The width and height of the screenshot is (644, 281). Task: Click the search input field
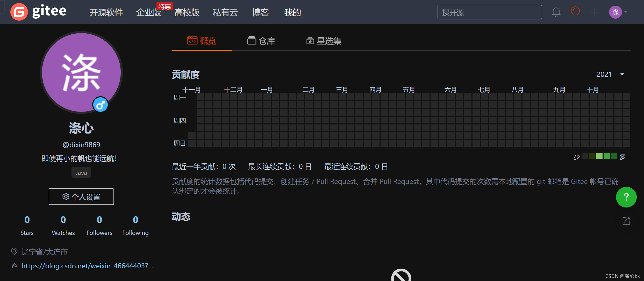490,11
